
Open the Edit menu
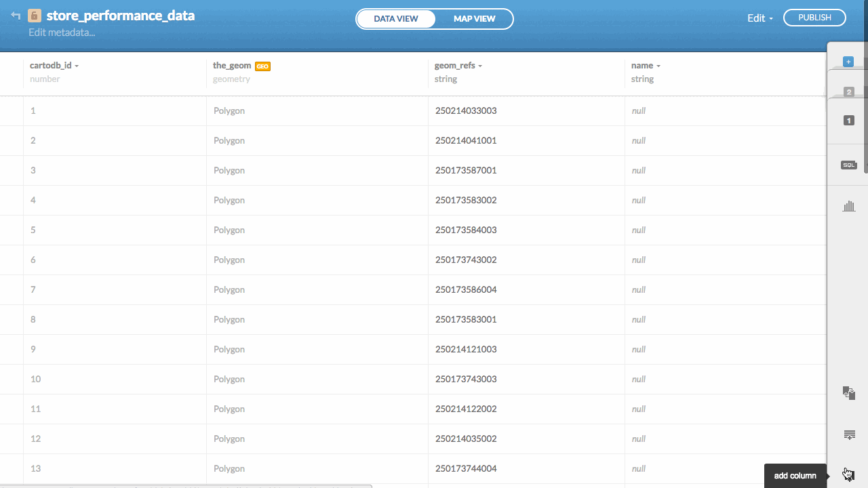[759, 18]
